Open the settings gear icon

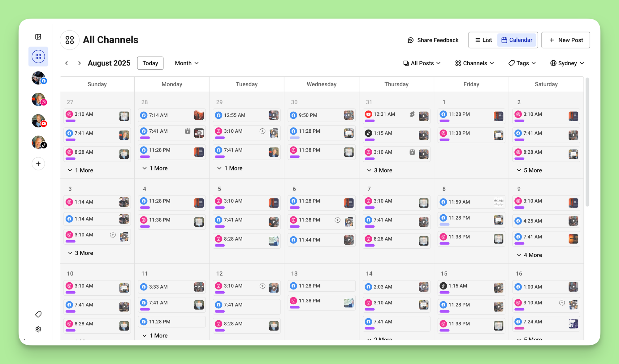pos(38,329)
